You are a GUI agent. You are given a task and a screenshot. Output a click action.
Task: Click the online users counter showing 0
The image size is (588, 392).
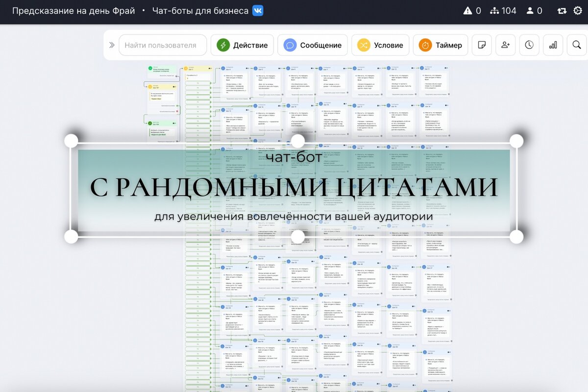(534, 10)
